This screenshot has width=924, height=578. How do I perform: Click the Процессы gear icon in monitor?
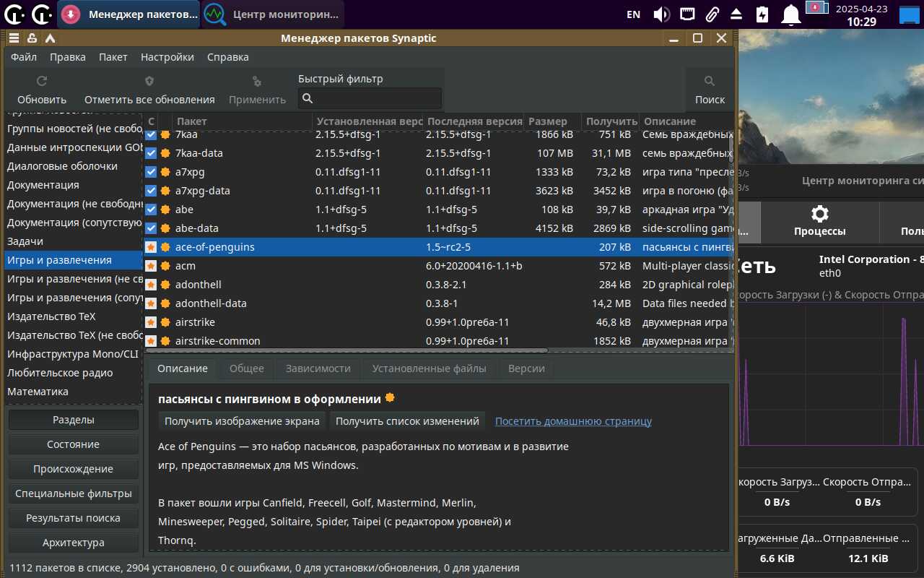click(819, 214)
